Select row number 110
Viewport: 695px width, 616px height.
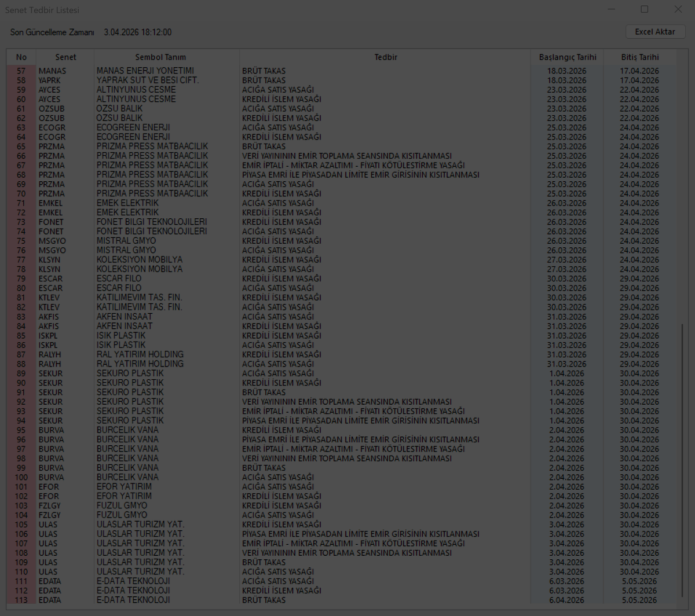tap(21, 572)
